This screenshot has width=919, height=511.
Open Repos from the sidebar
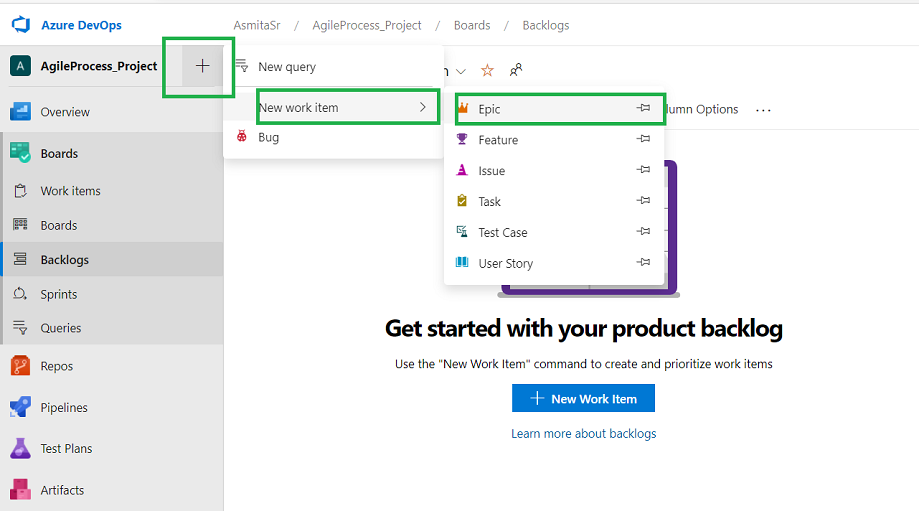[56, 366]
